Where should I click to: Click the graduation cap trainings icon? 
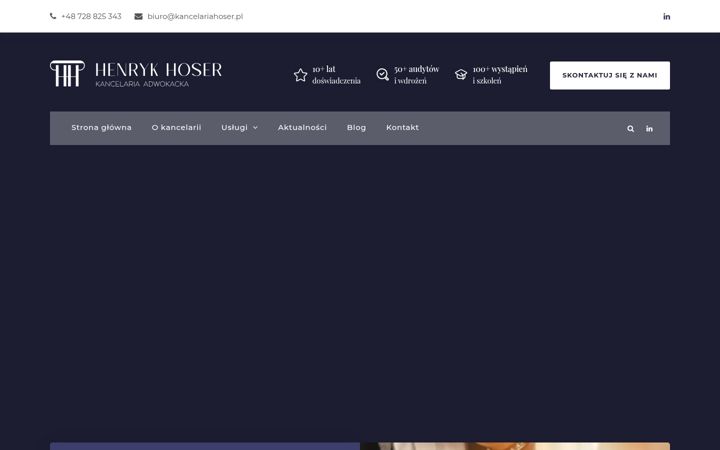461,74
